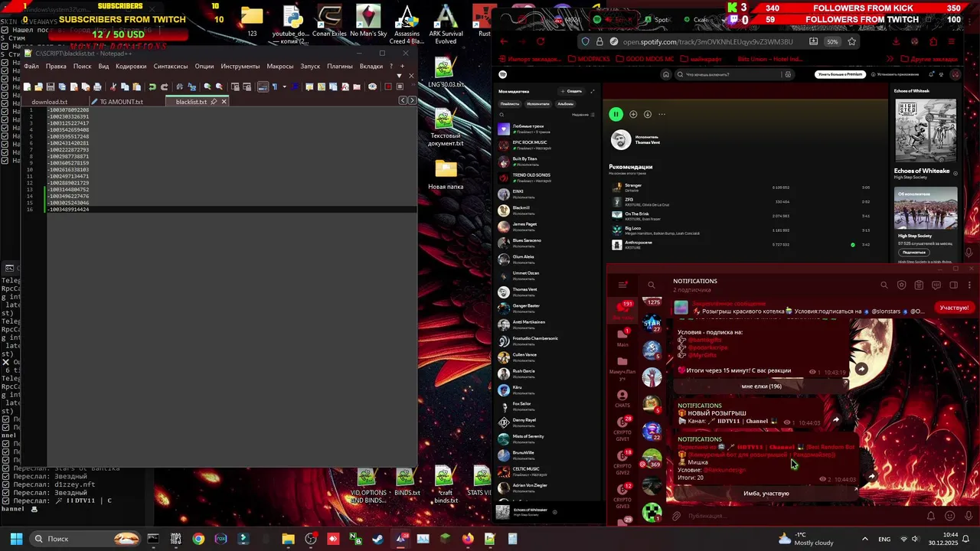This screenshot has height=551, width=980.
Task: Open the EPIC ROCK MUSIC playlist
Action: click(547, 145)
